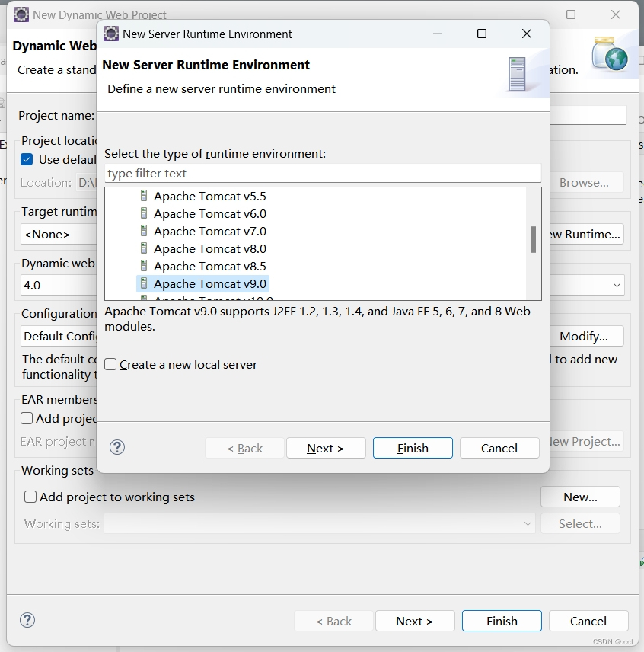The width and height of the screenshot is (644, 652).
Task: Uncheck Use default location checkbox
Action: tap(27, 160)
